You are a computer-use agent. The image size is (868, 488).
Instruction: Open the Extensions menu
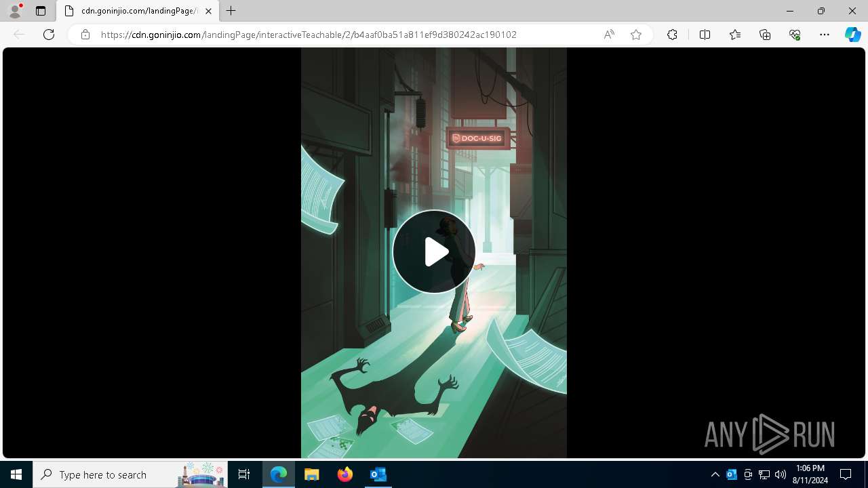click(672, 35)
